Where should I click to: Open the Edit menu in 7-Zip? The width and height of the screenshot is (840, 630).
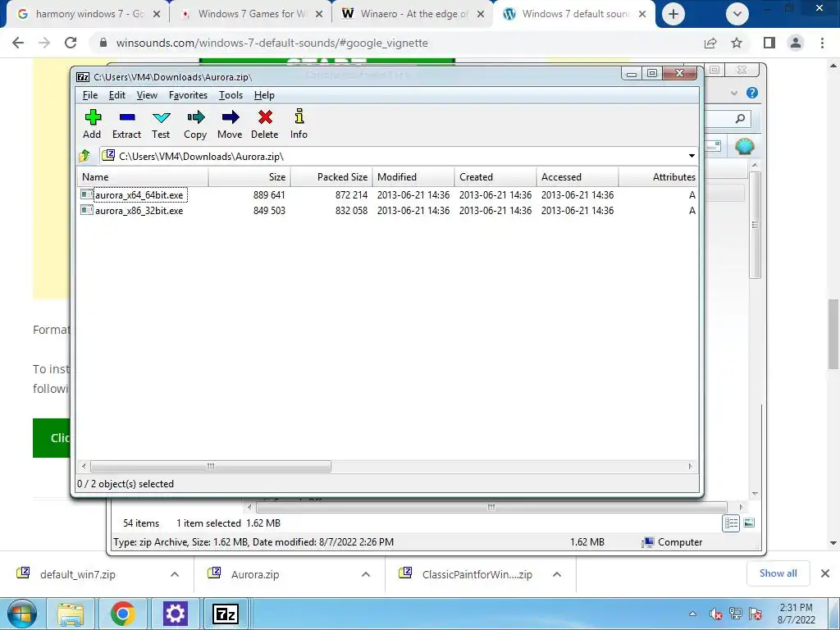[116, 95]
